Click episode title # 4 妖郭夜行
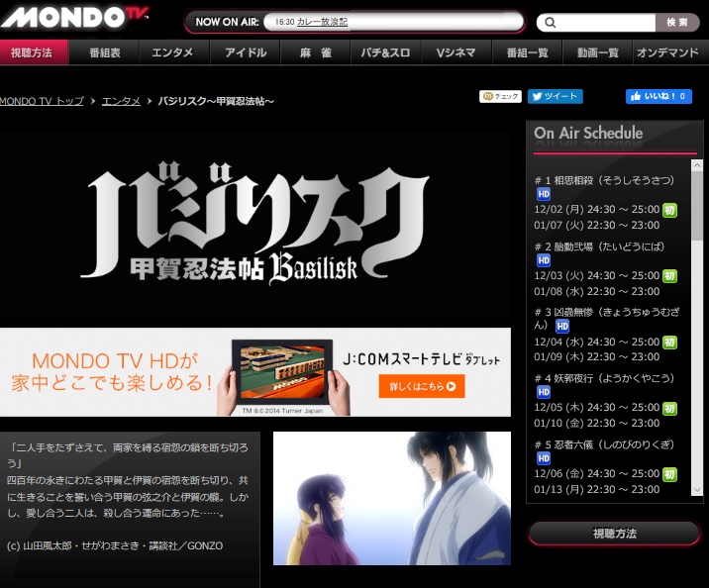The width and height of the screenshot is (709, 588). click(x=605, y=378)
